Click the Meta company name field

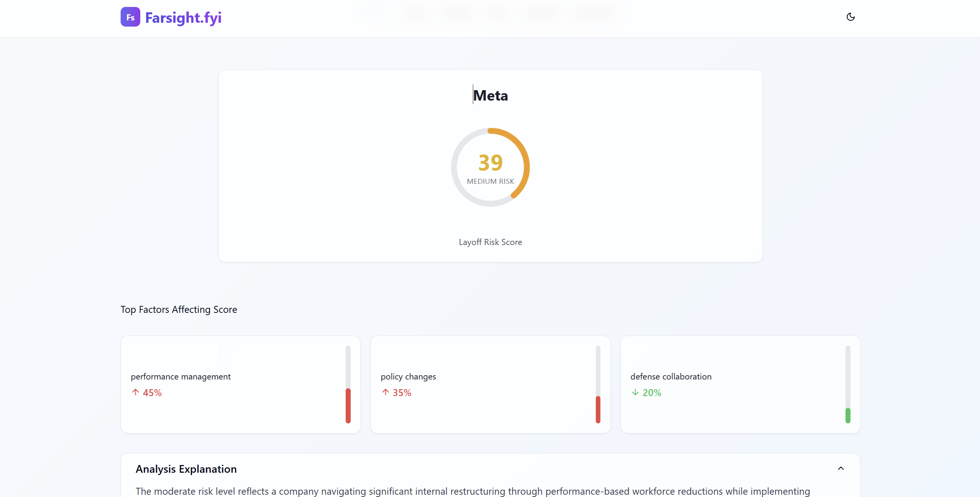click(x=490, y=96)
